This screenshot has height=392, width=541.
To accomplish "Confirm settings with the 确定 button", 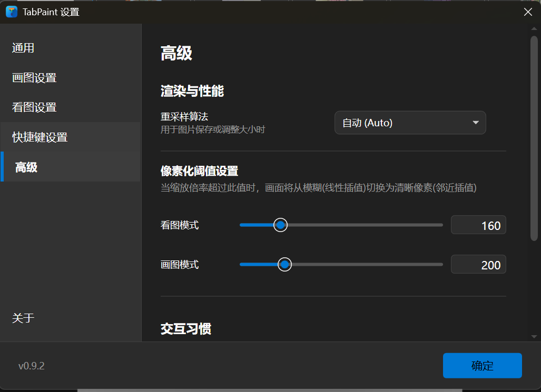I will 481,365.
